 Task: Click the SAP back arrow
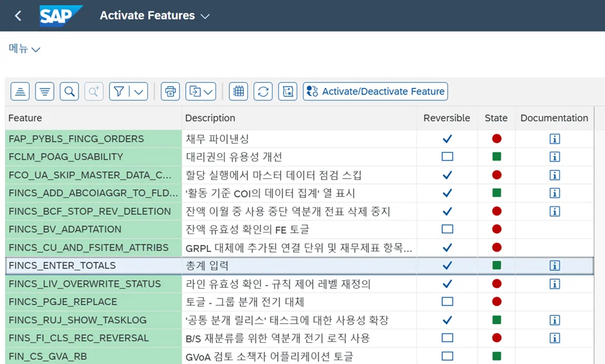[x=18, y=15]
